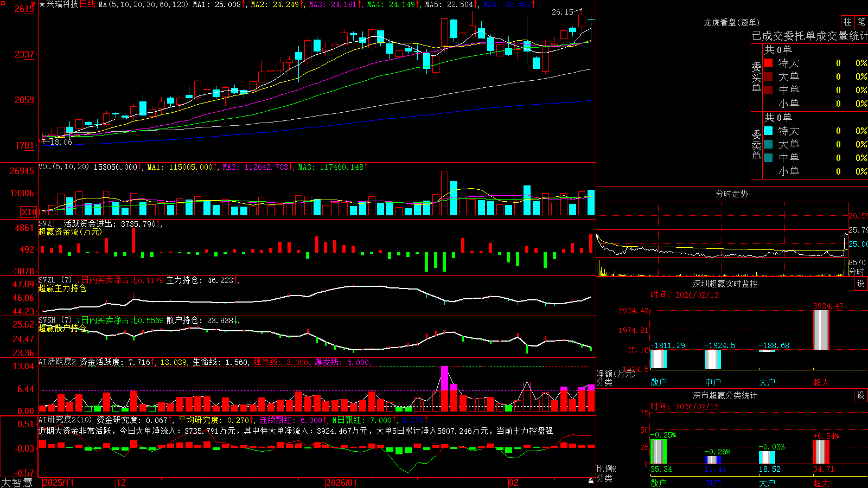Click the 大户 ratio bar labeled -0.03%

(767, 458)
